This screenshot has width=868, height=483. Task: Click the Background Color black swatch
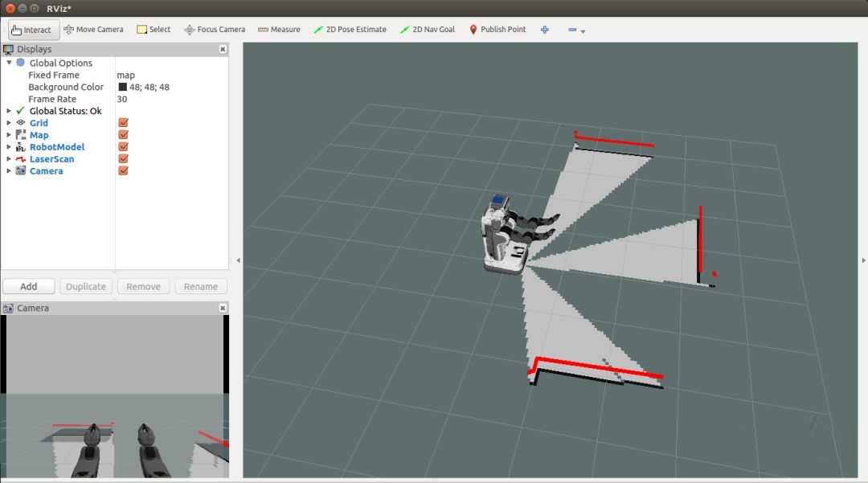[x=122, y=87]
